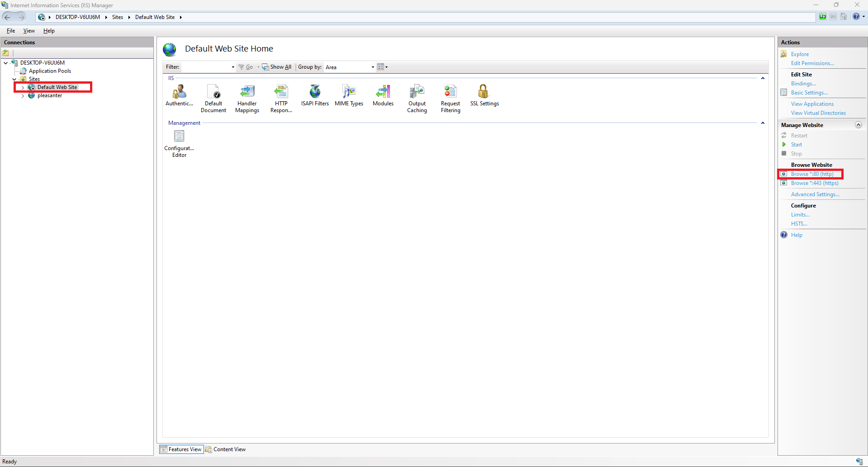The width and height of the screenshot is (868, 467).
Task: Open the View menu
Action: coord(29,31)
